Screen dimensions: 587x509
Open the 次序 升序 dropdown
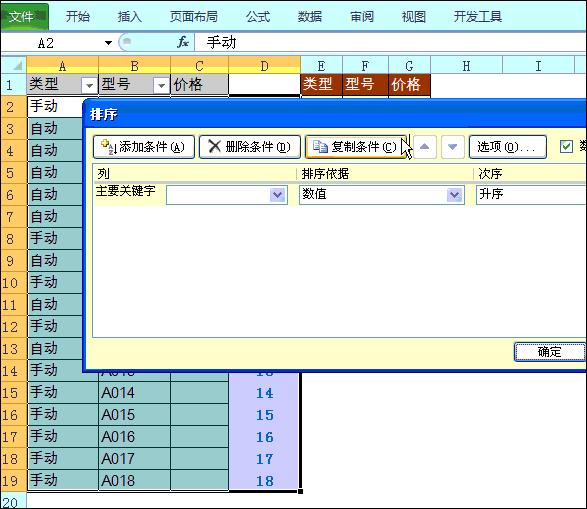[531, 195]
